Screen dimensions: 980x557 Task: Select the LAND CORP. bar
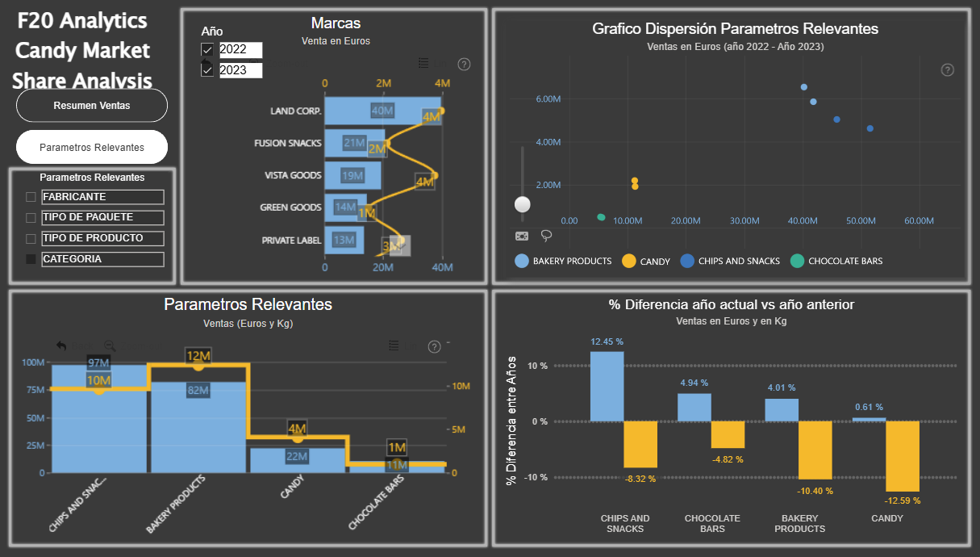coord(383,111)
